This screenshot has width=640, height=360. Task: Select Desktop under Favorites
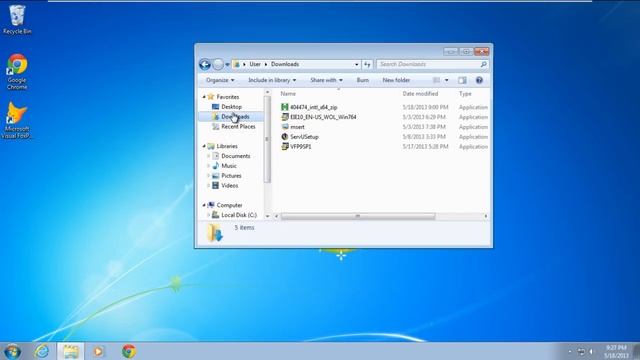click(231, 107)
